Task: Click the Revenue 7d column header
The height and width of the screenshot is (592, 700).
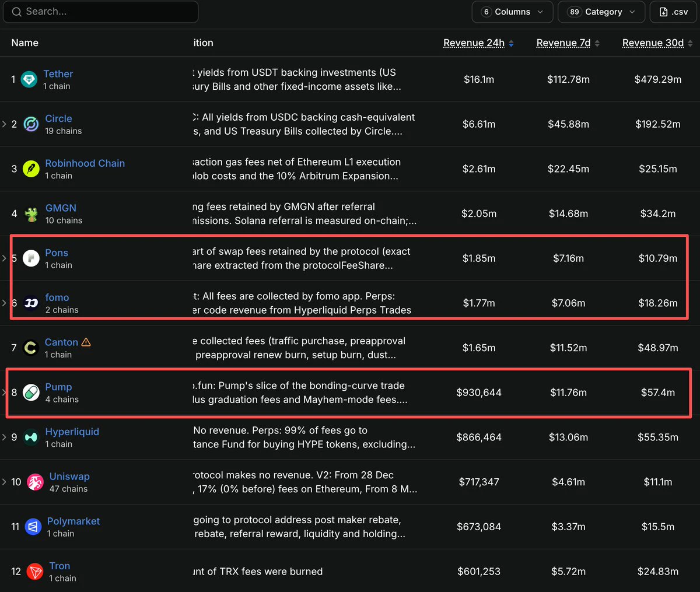Action: click(x=563, y=43)
